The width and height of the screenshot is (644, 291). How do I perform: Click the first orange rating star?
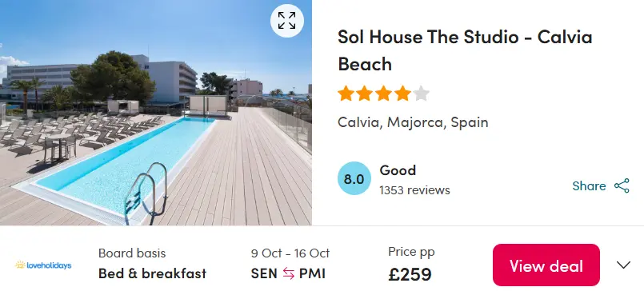click(346, 94)
